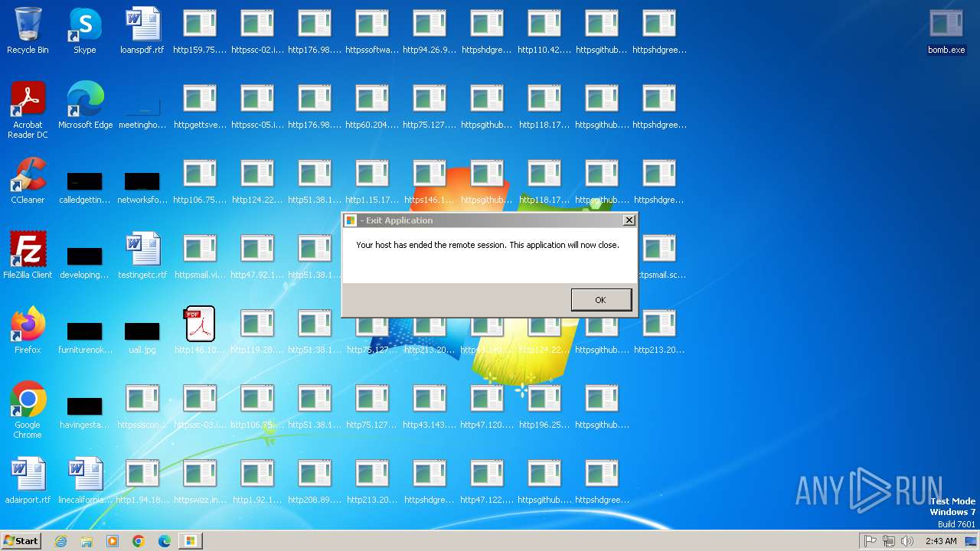
Task: Select the http196.25... file icon
Action: [544, 406]
